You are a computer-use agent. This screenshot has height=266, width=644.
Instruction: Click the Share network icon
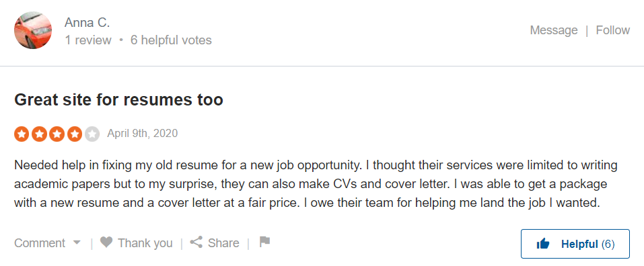coord(196,242)
